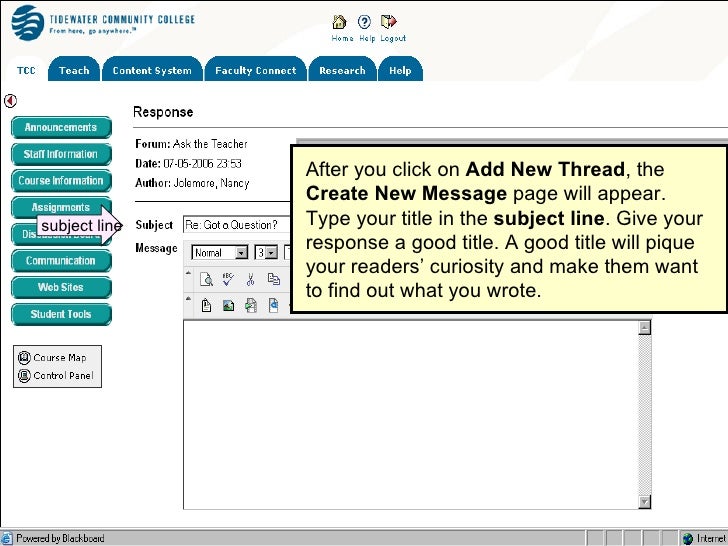Open the font size 3 dropdown
The image size is (728, 546).
(266, 253)
